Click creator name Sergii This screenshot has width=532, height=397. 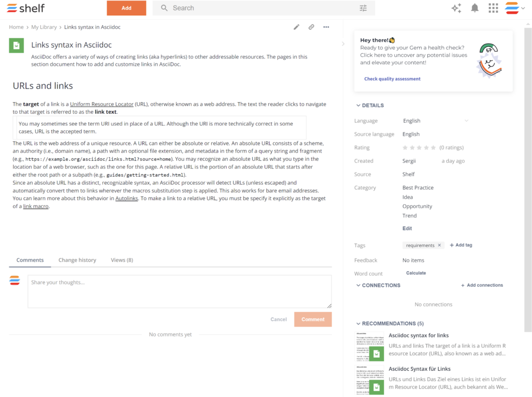coord(409,161)
